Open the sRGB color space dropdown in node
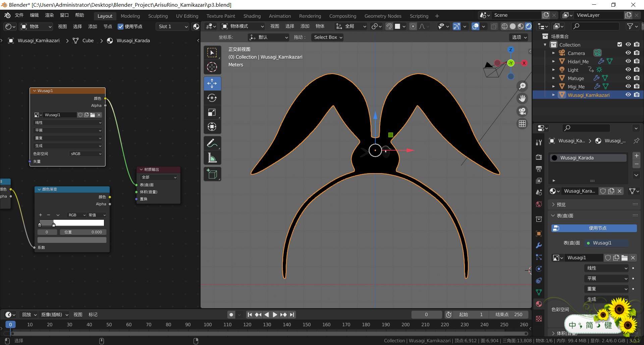644x345 pixels. pos(86,154)
